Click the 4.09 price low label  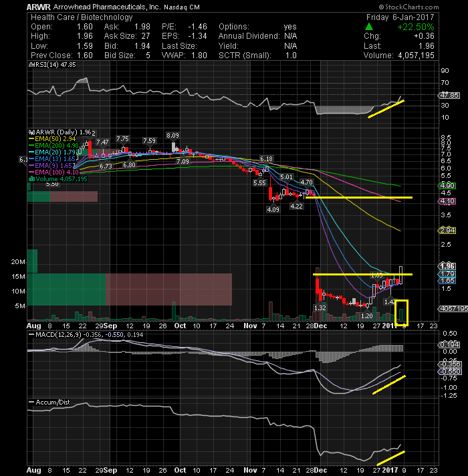(x=273, y=209)
